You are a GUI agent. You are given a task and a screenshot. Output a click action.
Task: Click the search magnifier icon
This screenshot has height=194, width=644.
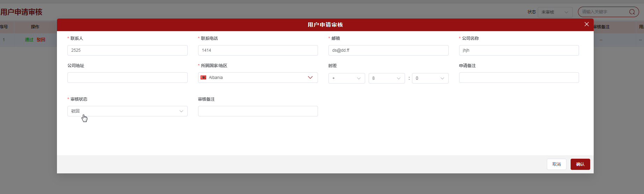[632, 12]
